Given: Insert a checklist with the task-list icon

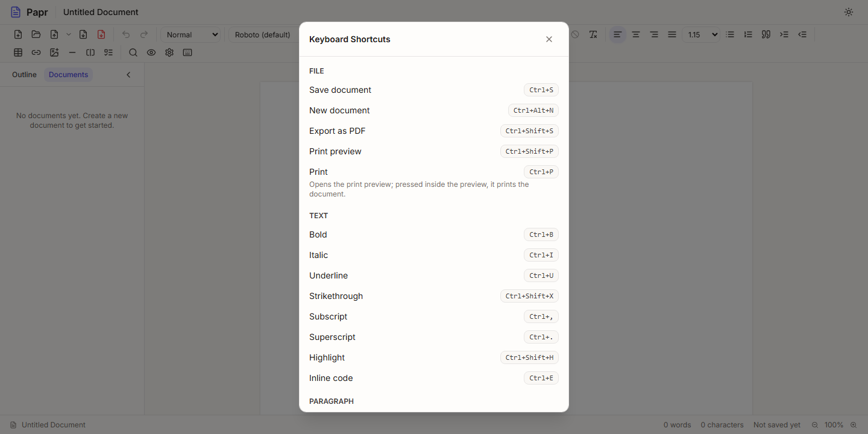Looking at the screenshot, I should 108,52.
